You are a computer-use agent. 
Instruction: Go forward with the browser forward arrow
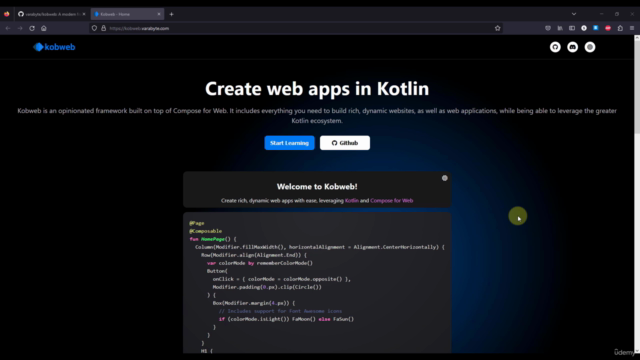20,28
